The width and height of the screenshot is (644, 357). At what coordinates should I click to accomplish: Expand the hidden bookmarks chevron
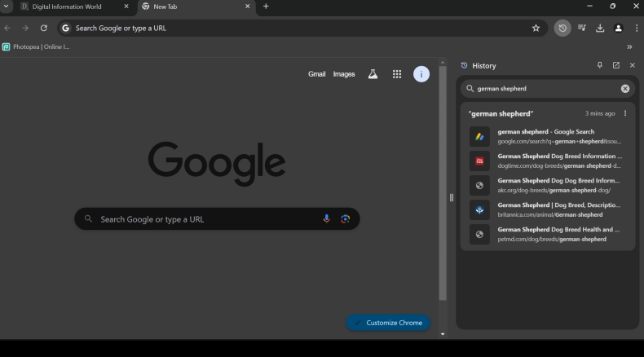tap(629, 46)
